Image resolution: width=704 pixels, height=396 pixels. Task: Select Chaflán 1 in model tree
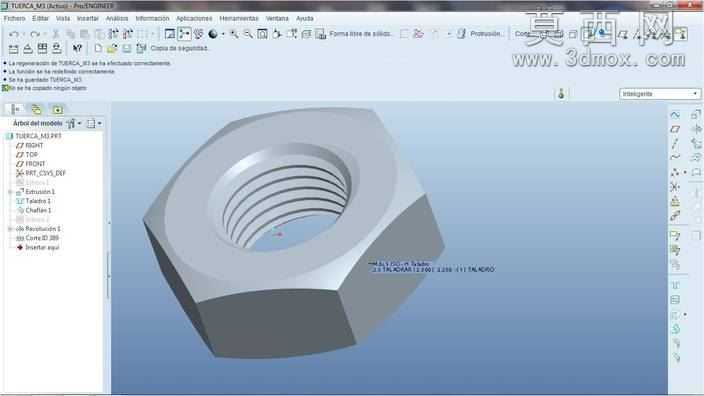38,210
